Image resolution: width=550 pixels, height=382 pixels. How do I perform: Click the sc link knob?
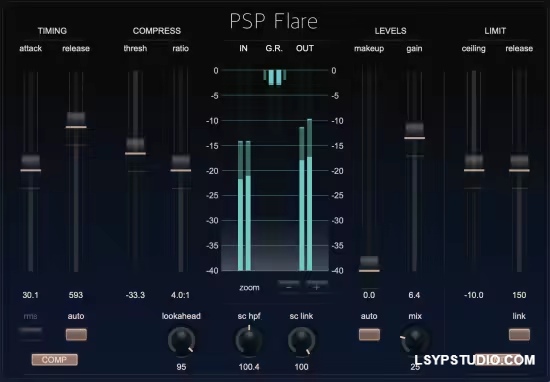pos(301,340)
